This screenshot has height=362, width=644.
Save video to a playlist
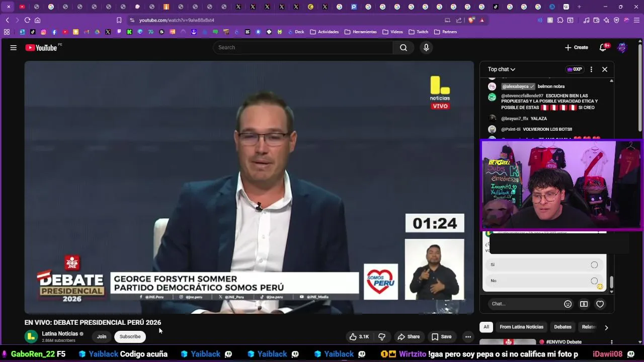point(441,337)
